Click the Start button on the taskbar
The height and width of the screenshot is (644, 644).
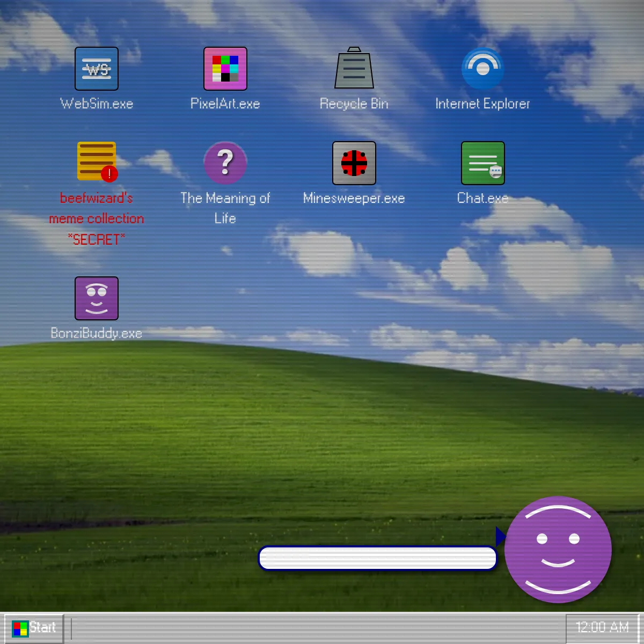tap(34, 628)
